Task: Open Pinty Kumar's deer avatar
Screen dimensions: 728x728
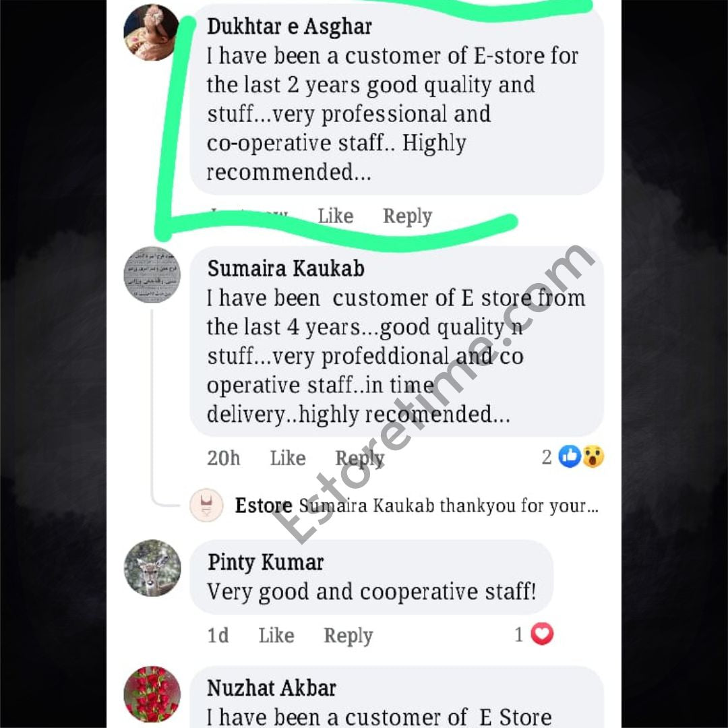Action: 152,568
